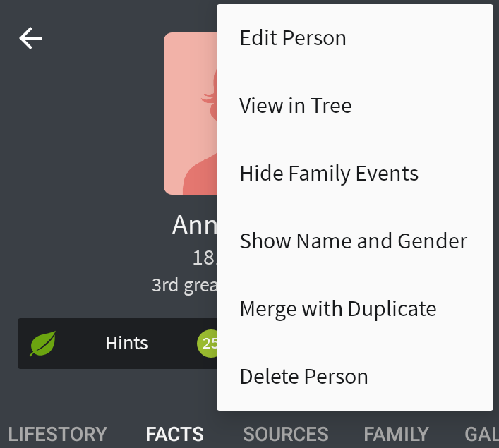Switch to the FACTS tab
Screen dimensions: 499x448
(175, 434)
